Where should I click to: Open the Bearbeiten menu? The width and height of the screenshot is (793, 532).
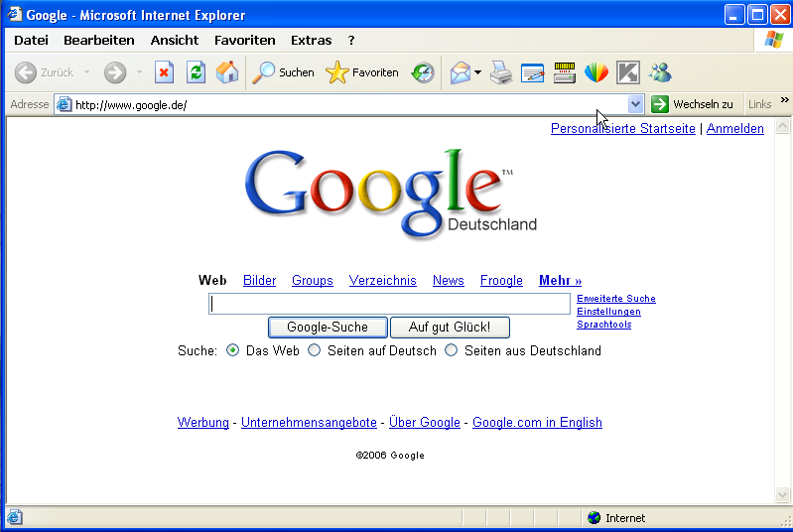coord(99,40)
